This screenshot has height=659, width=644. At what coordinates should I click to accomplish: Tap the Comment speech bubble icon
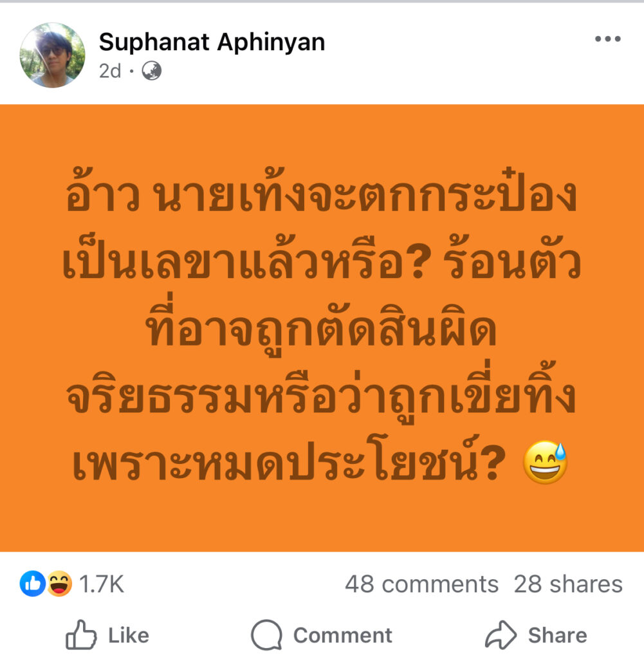click(x=266, y=635)
